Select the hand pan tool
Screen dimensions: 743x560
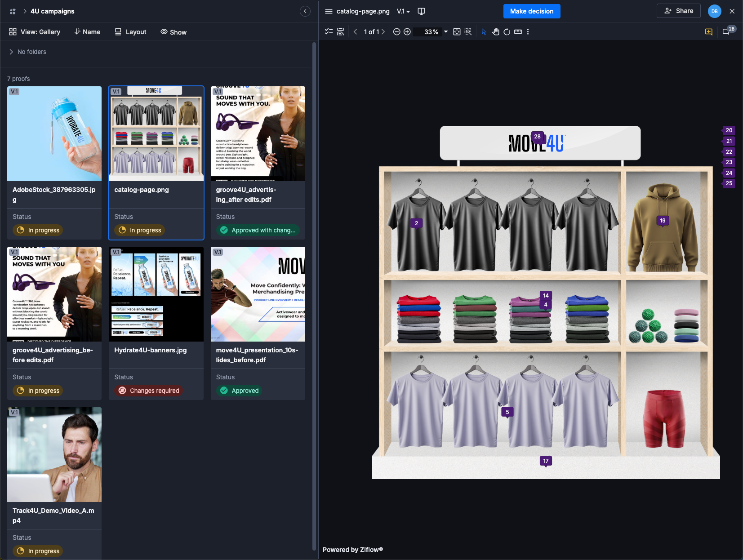tap(495, 32)
